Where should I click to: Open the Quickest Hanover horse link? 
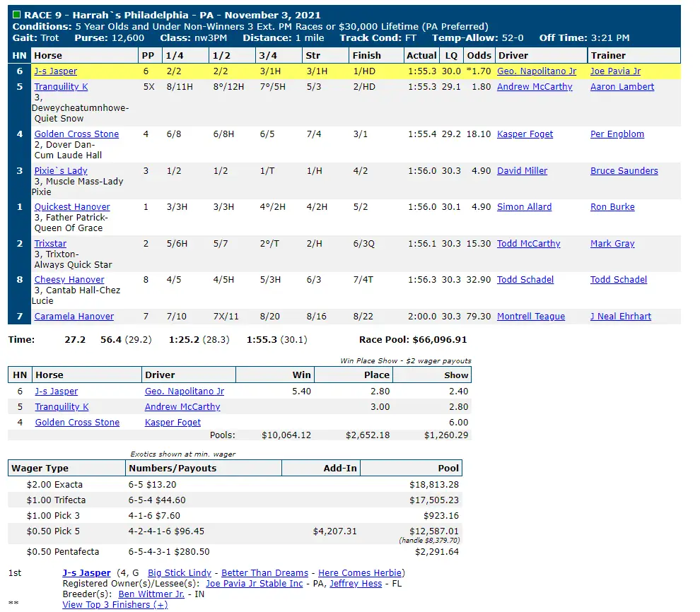(x=72, y=206)
